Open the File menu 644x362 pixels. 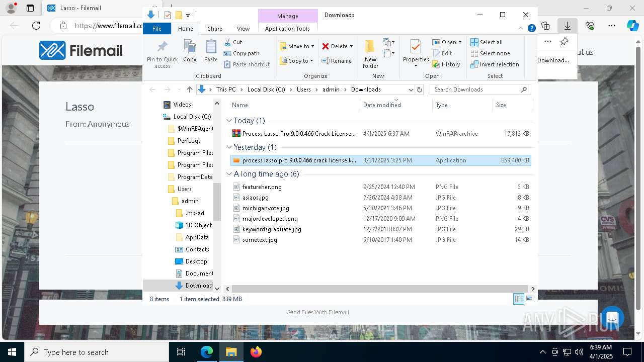157,29
